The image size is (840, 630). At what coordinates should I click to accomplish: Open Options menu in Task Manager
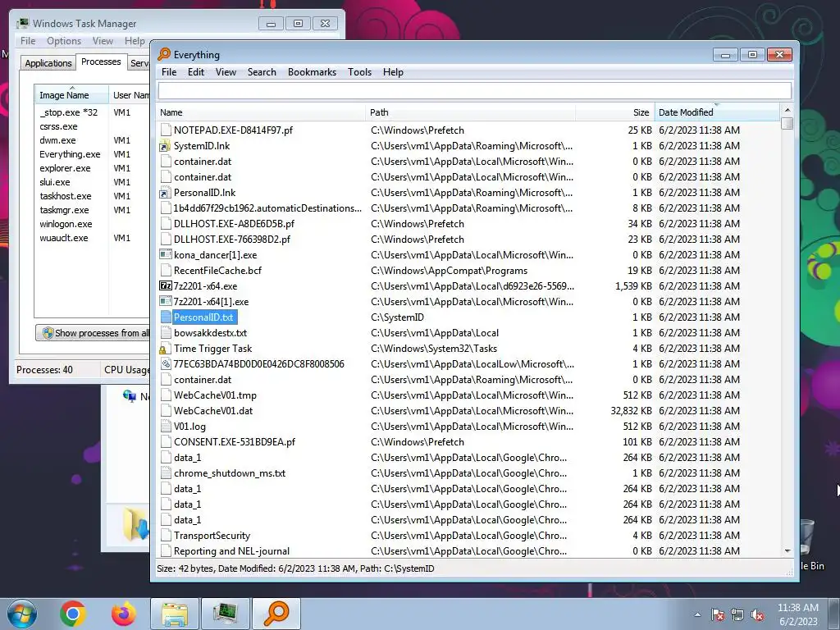tap(64, 41)
